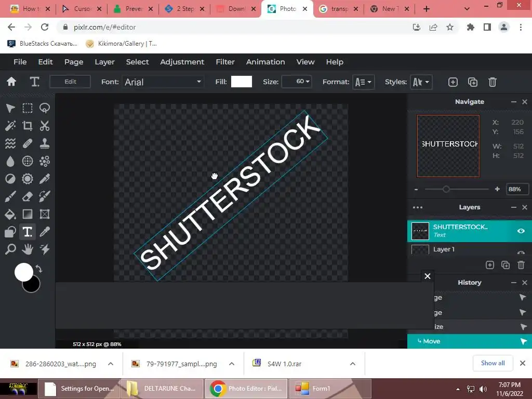Select the Paint Bucket fill tool
The image size is (532, 399).
click(x=10, y=214)
